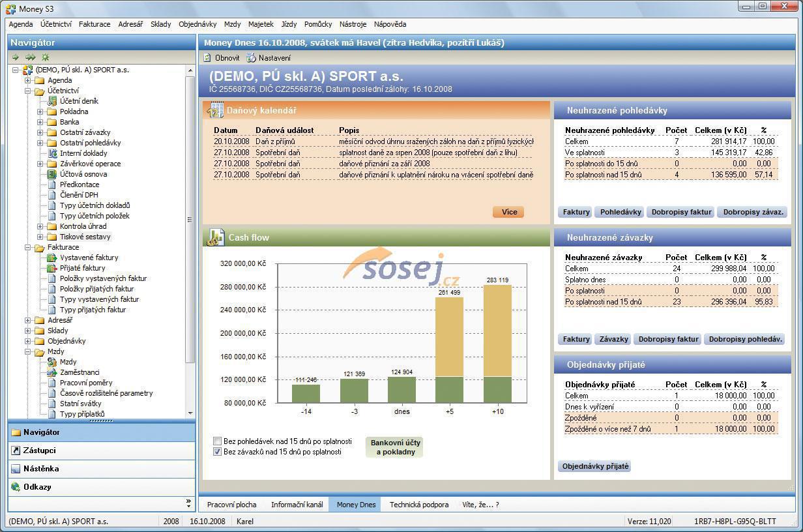Open the Nástroje menu

[353, 24]
